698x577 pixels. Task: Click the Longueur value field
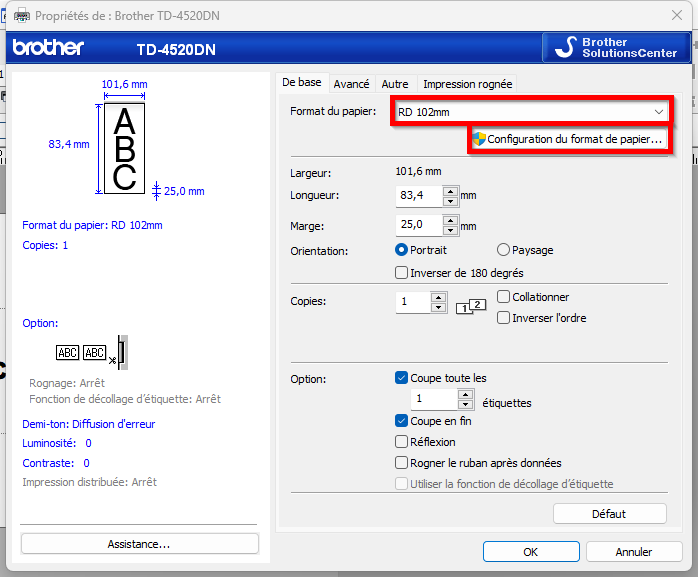pyautogui.click(x=419, y=195)
